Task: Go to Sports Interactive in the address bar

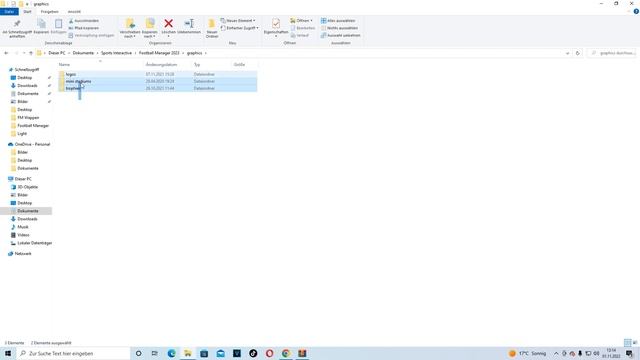Action: (x=116, y=53)
